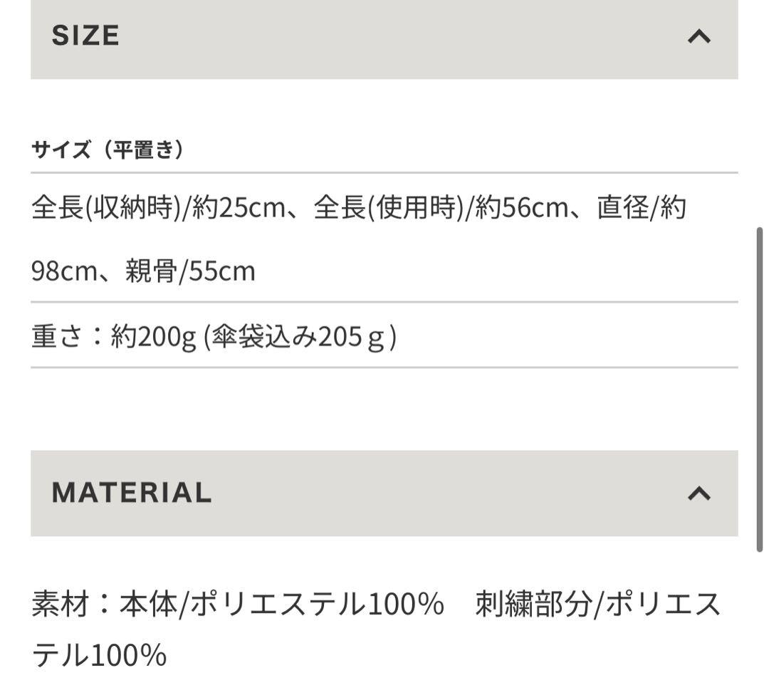Click the final テル100% line
This screenshot has width=769, height=700.
tap(99, 654)
